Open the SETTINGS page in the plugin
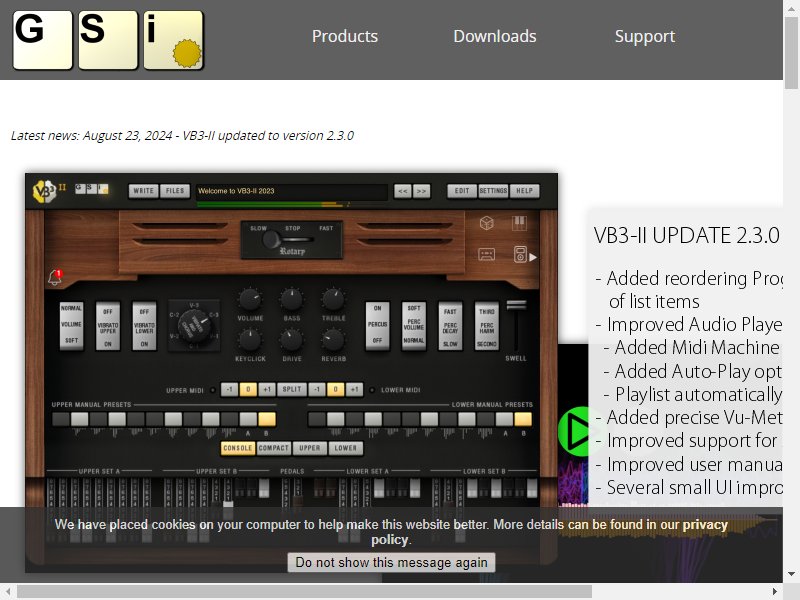 pyautogui.click(x=493, y=191)
